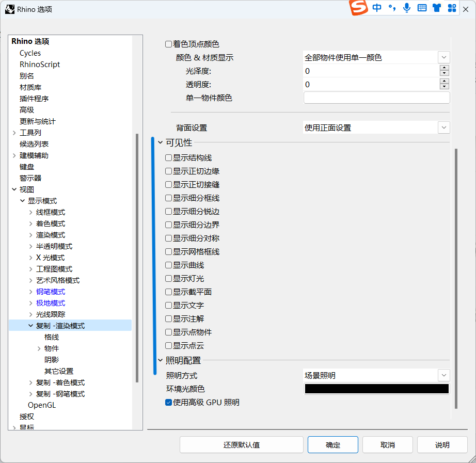Open 其它设置 page
The image size is (476, 463).
[x=59, y=371]
